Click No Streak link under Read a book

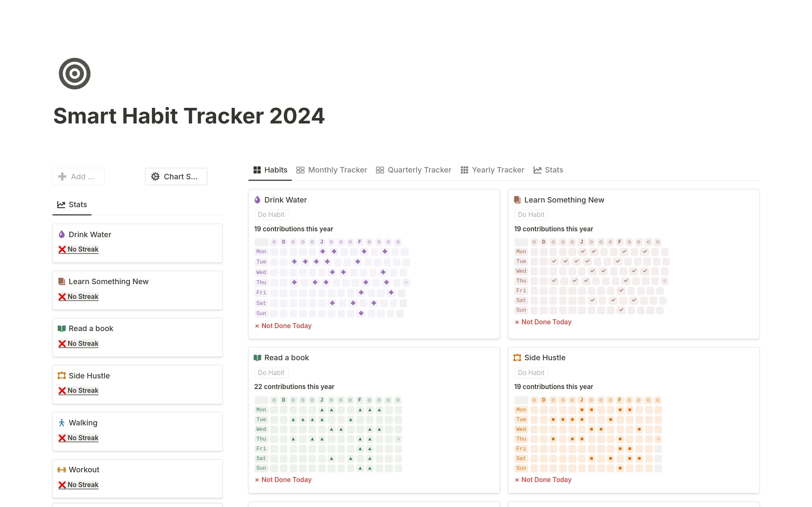[x=83, y=343]
